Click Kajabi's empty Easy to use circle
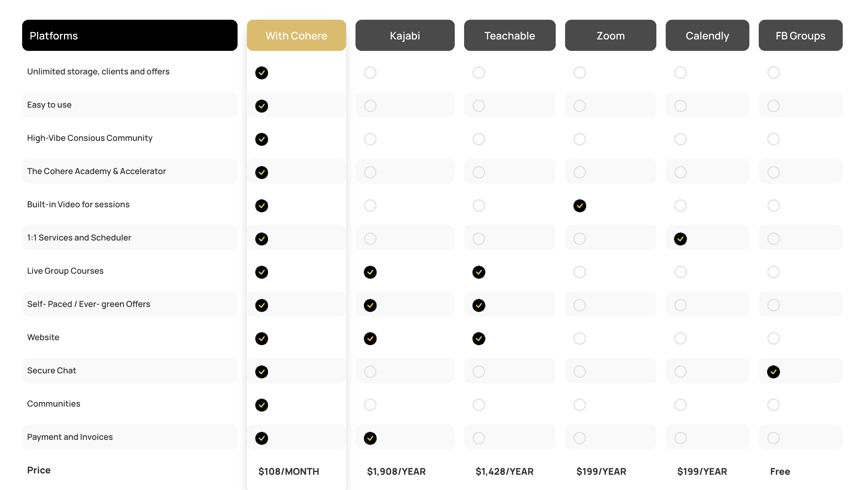 click(370, 106)
